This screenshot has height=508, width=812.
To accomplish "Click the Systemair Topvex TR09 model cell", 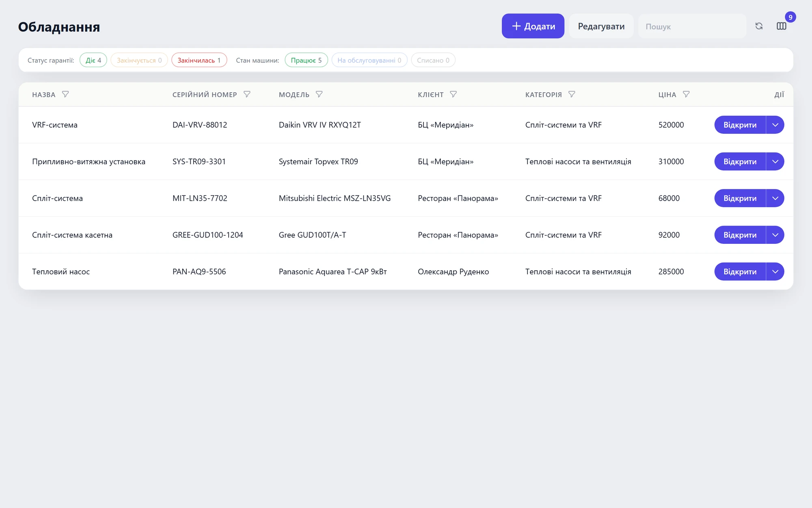I will point(318,161).
